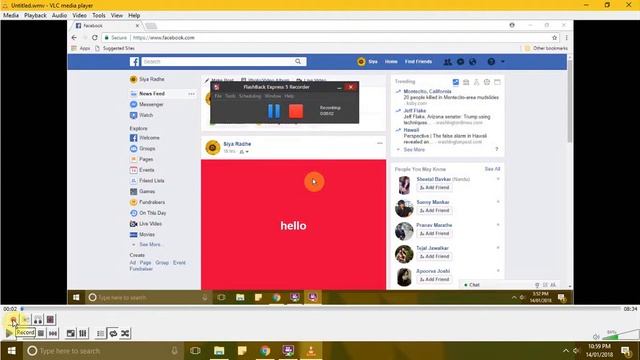Open Sticky Notes from main taskbar
Viewport: 640px width, 360px height.
[242, 351]
